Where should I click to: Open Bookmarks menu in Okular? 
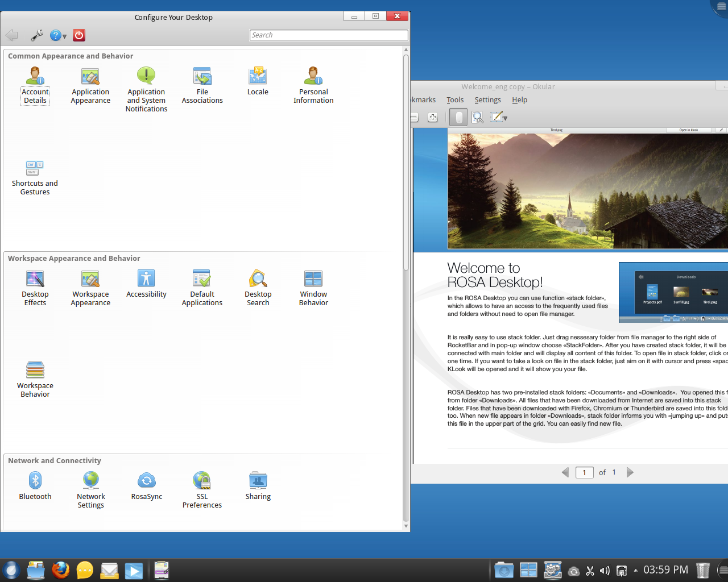pyautogui.click(x=423, y=100)
